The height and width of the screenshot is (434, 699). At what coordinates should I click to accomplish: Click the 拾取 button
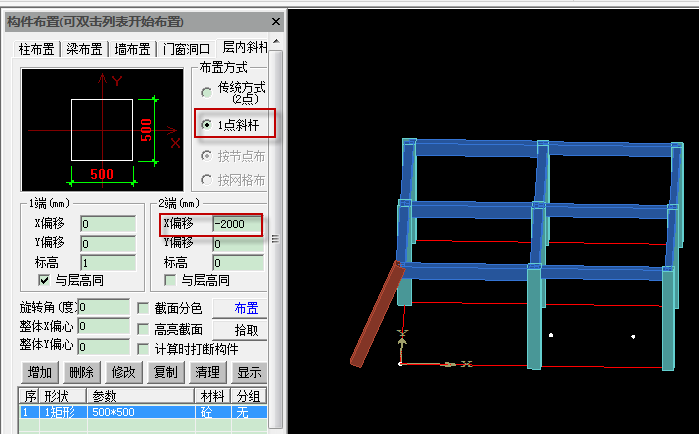[246, 329]
